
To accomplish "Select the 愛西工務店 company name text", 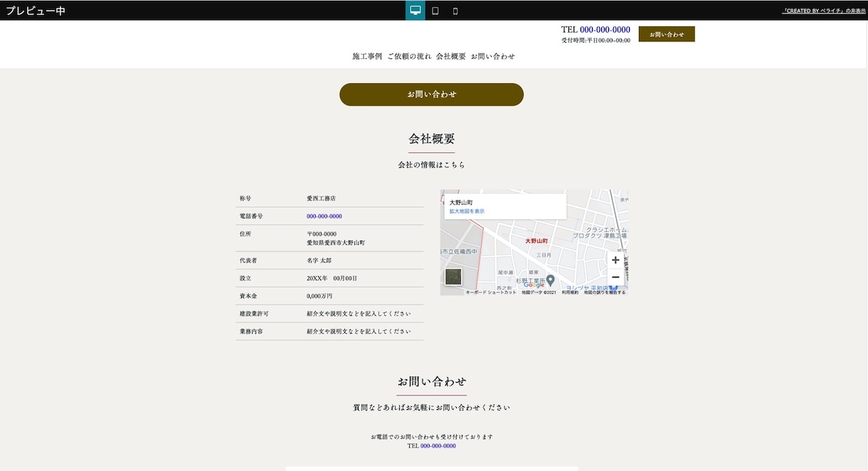I will click(x=321, y=199).
